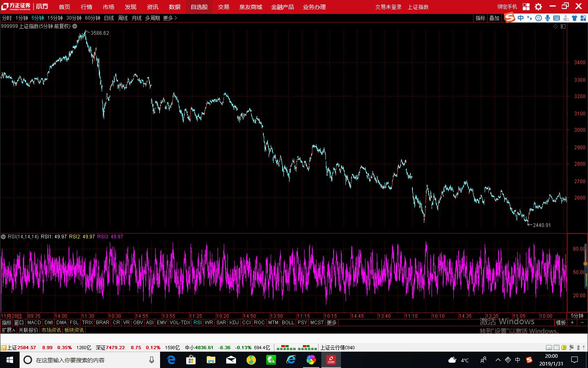Click the tree arrows icon in the status bar
Image resolution: width=588 pixels, height=368 pixels.
click(579, 348)
